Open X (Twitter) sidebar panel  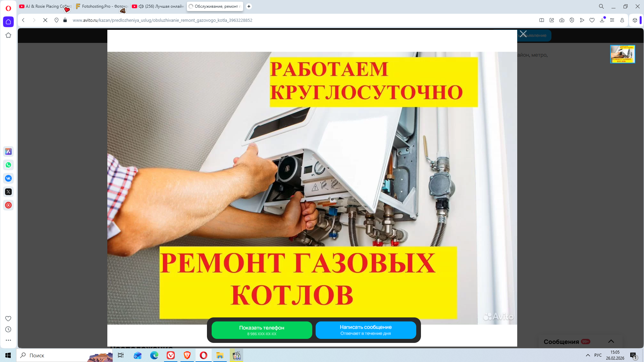8,192
